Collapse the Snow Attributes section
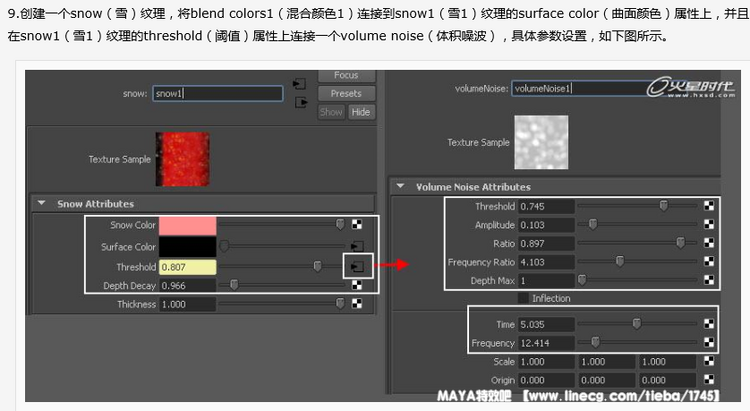This screenshot has width=750, height=411. [x=42, y=203]
